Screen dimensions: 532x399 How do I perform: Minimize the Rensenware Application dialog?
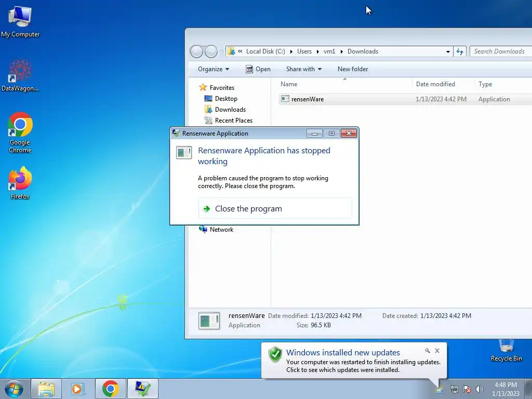pos(314,134)
